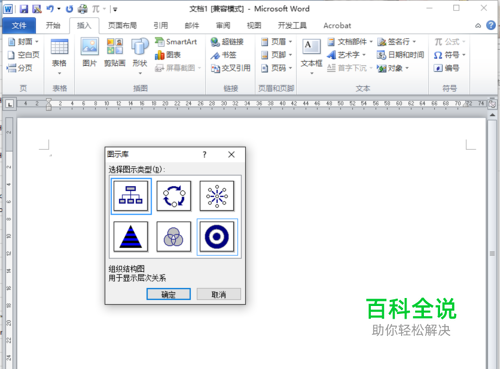Insert an object (对象)
The height and width of the screenshot is (369, 500).
(x=393, y=68)
